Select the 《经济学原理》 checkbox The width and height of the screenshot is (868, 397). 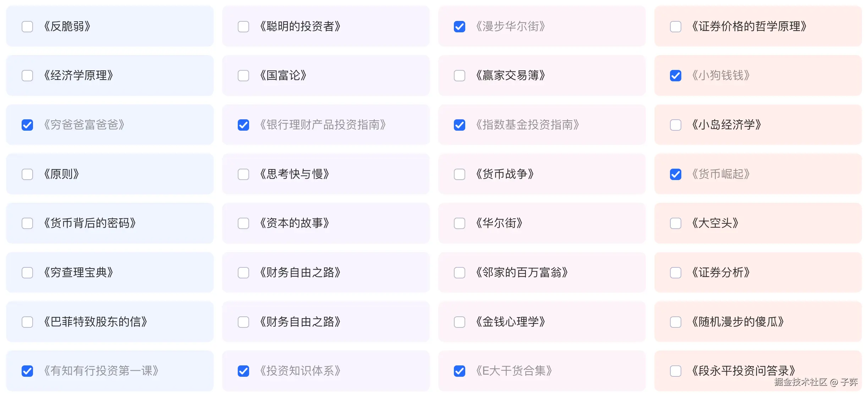(x=27, y=76)
